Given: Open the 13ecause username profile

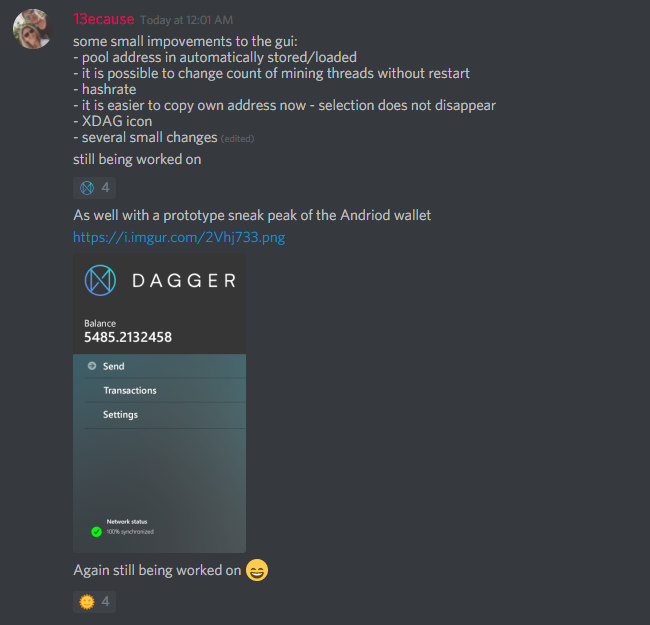Looking at the screenshot, I should [x=103, y=19].
